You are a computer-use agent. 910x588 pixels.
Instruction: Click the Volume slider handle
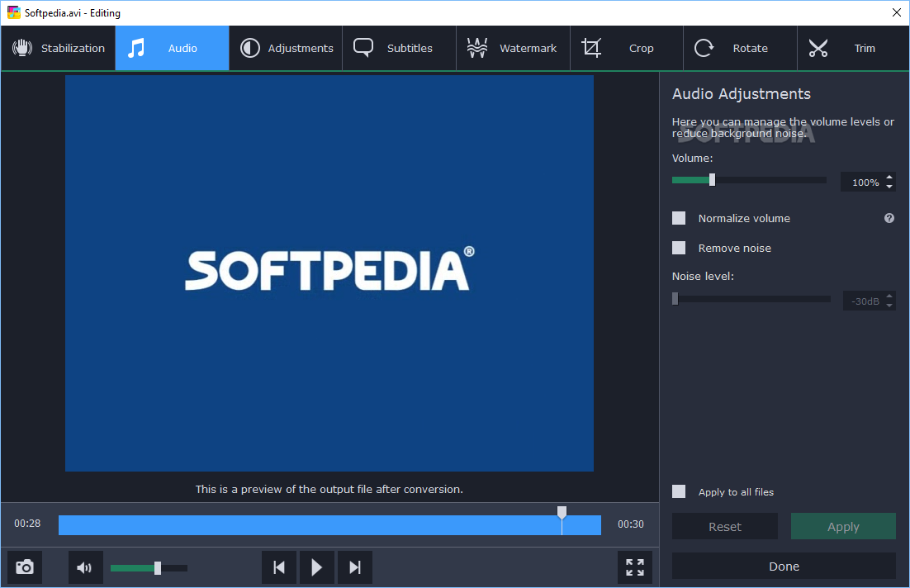[x=712, y=180]
